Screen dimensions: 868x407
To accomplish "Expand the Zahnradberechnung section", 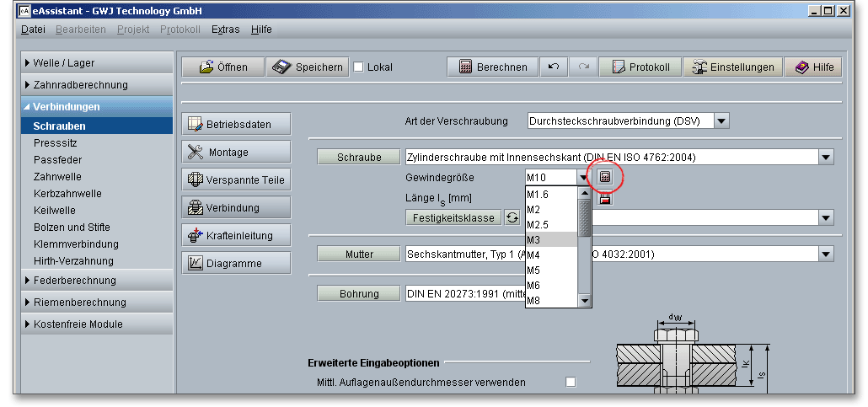I will (80, 84).
